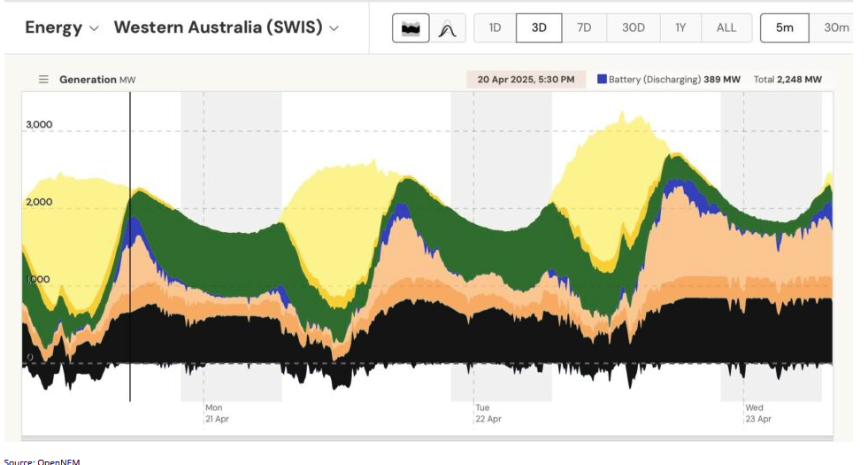The height and width of the screenshot is (465, 868).
Task: Switch to the 7D range
Action: 584,28
